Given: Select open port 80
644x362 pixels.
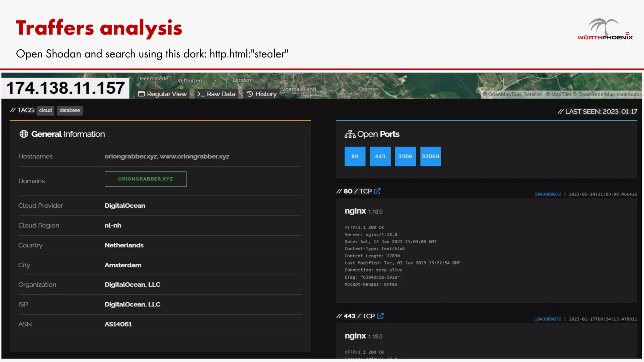Looking at the screenshot, I should (355, 156).
